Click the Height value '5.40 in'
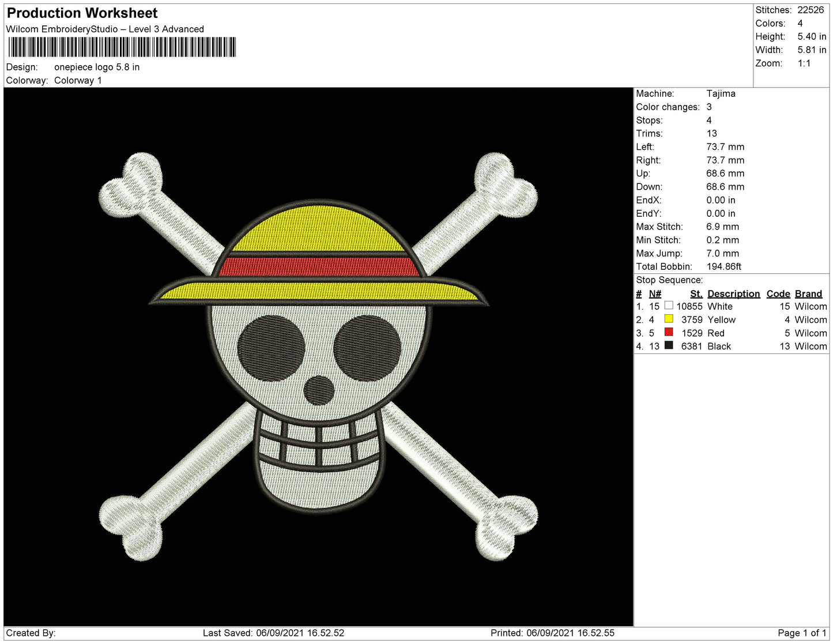 click(x=812, y=36)
